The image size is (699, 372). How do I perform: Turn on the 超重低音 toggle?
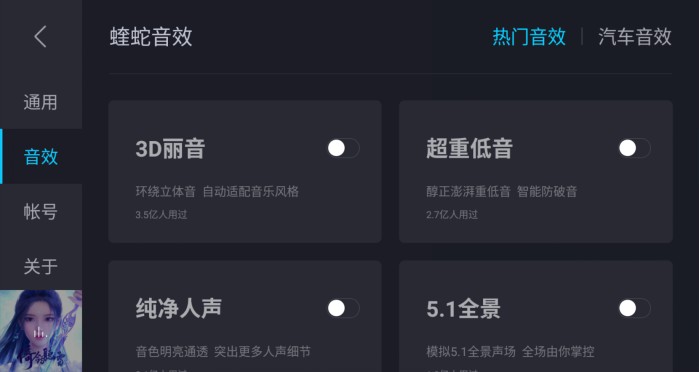634,148
